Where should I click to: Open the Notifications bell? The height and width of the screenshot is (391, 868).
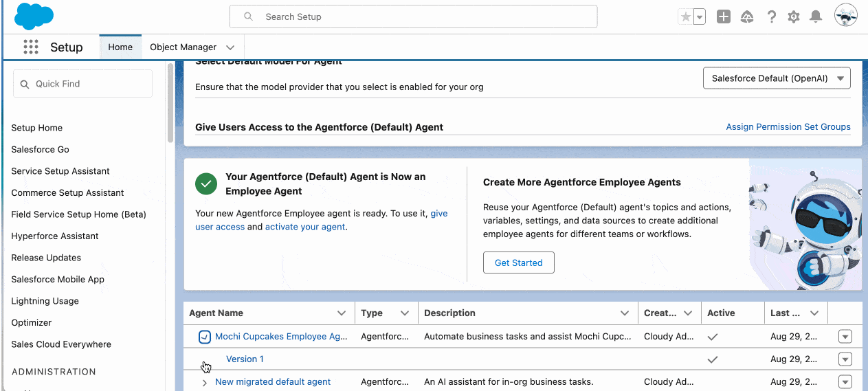pos(816,17)
